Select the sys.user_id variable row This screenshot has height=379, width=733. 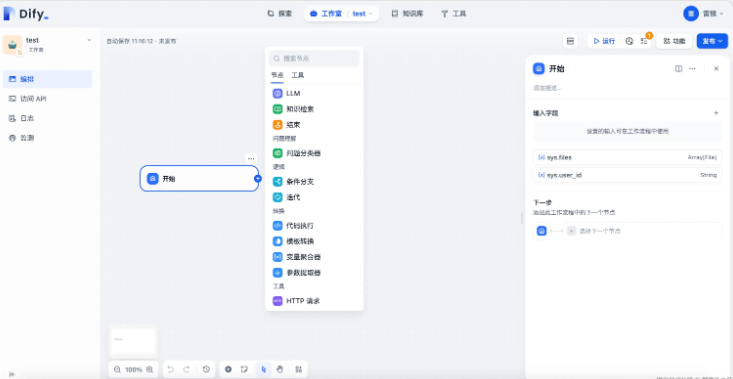[627, 175]
